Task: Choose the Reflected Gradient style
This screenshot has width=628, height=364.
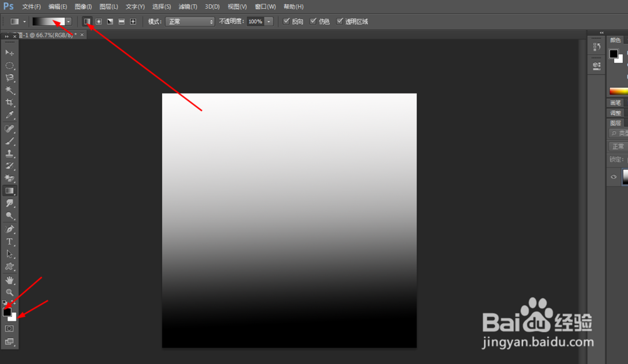Action: click(x=121, y=21)
